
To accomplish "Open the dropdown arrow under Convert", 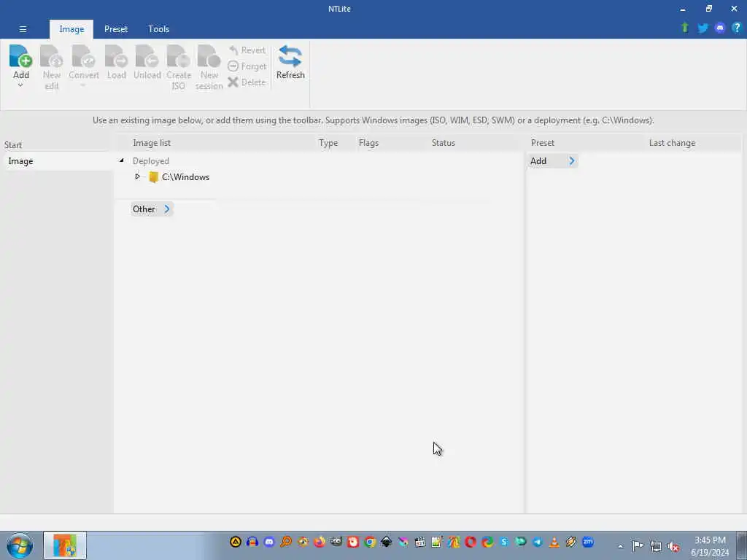I will point(83,86).
